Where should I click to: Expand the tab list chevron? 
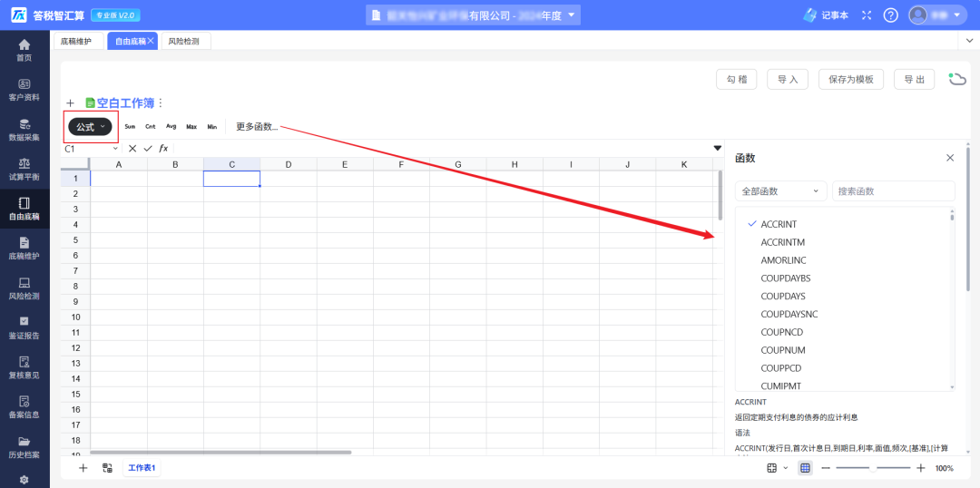969,41
